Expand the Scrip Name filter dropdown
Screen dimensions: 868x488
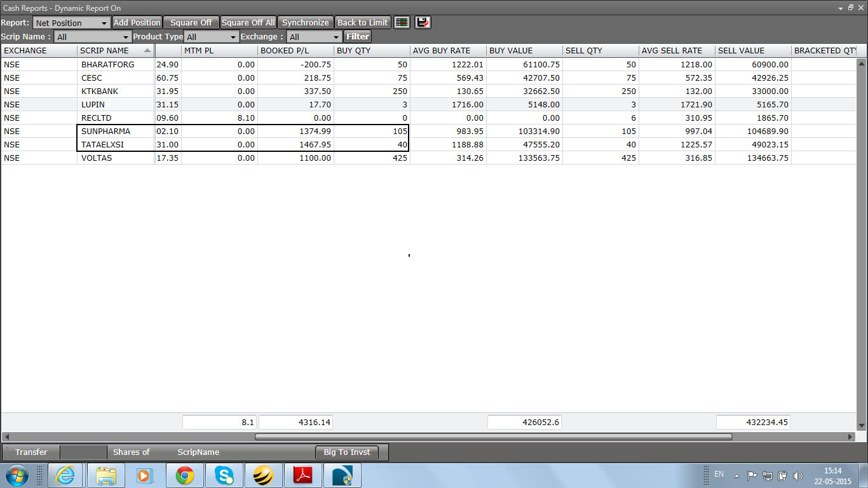(x=92, y=37)
